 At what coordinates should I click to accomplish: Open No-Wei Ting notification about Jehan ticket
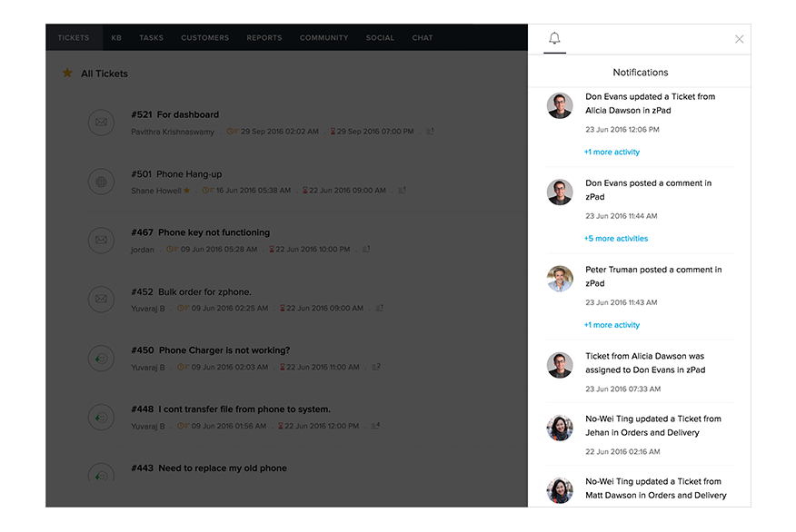653,426
